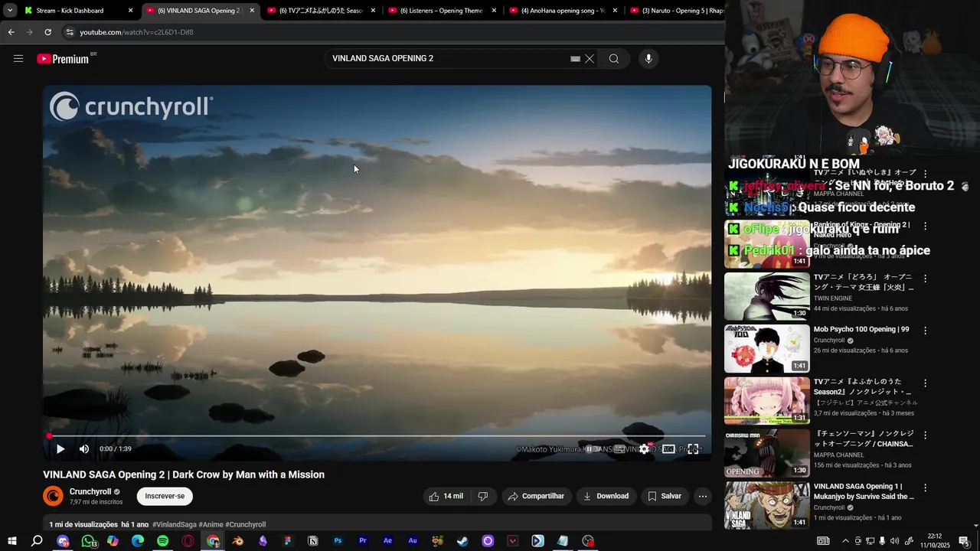The width and height of the screenshot is (980, 551).
Task: Switch to theater mode
Action: tap(668, 449)
